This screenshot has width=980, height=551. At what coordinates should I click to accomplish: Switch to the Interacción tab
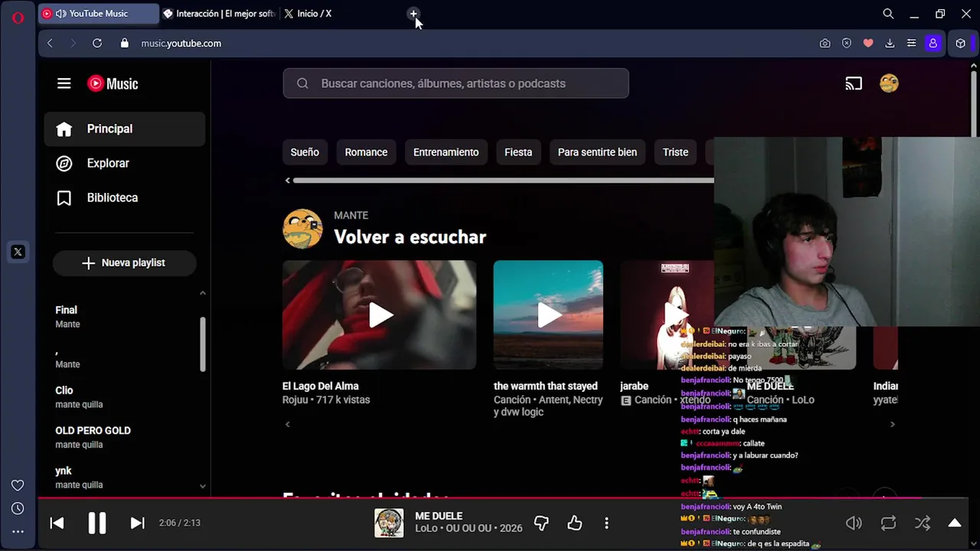[x=219, y=14]
